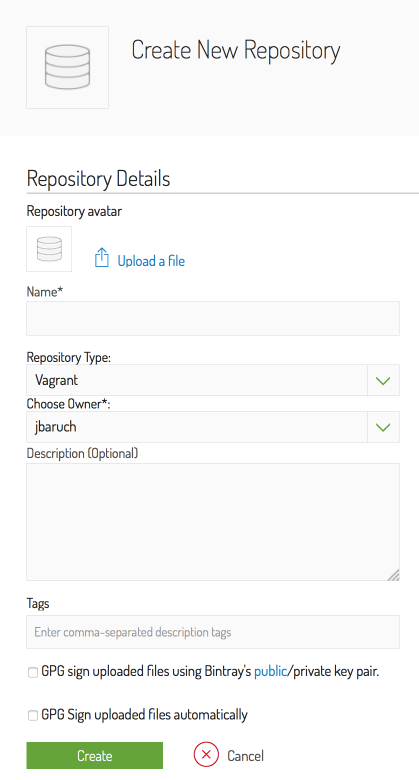Click the Cancel text
This screenshot has height=780, width=419.
tap(245, 756)
